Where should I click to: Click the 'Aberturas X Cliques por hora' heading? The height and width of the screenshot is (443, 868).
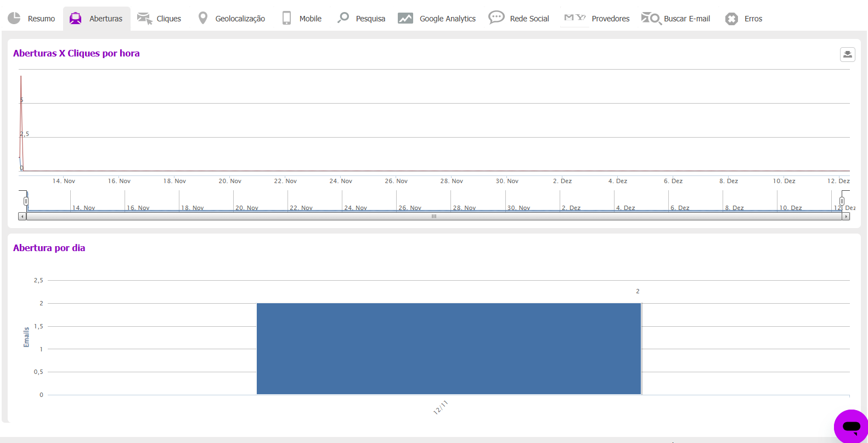[76, 53]
